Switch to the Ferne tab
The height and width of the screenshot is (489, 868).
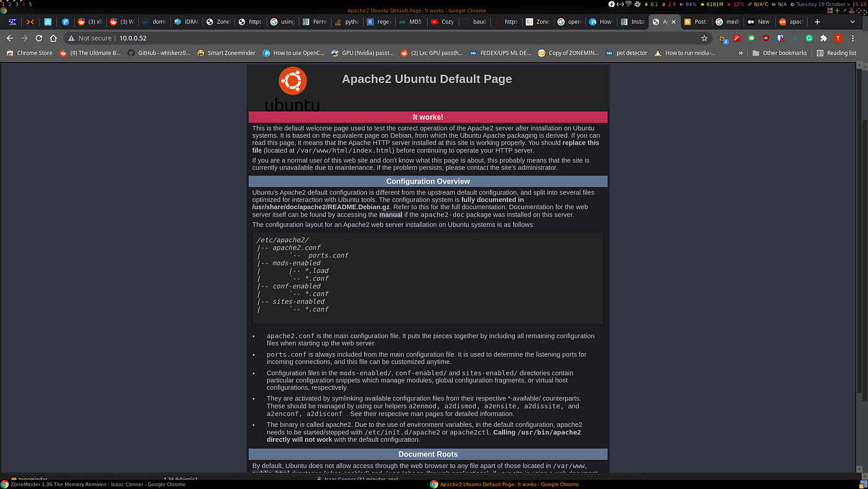(315, 21)
